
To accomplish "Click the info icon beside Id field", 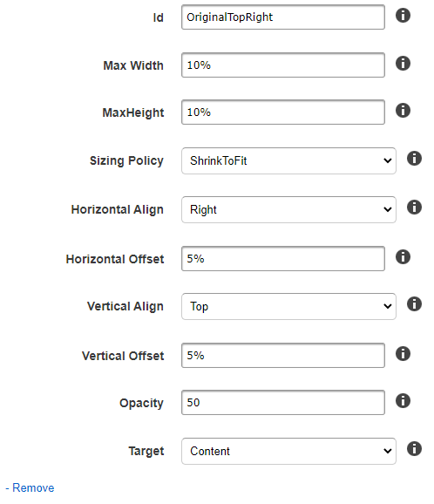I will pyautogui.click(x=403, y=16).
